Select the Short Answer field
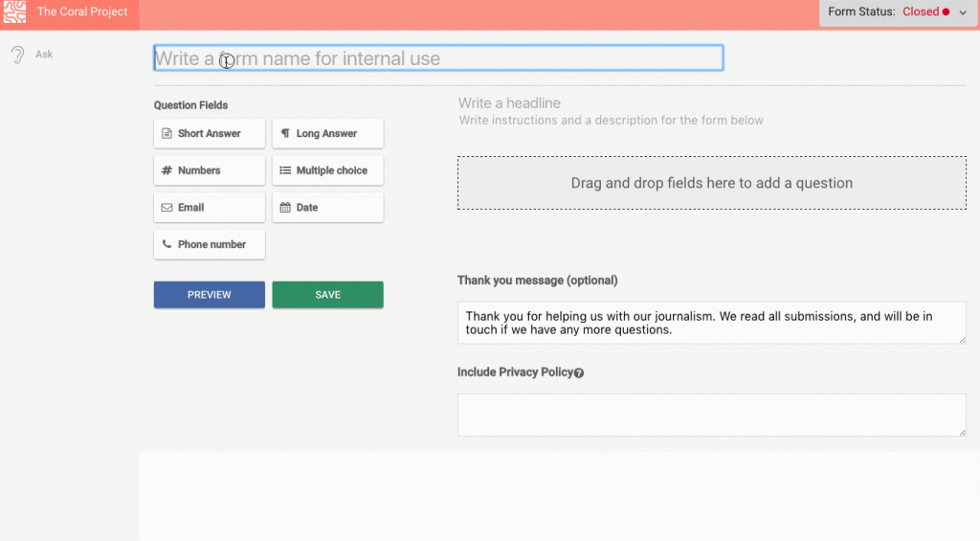980x541 pixels. (210, 133)
